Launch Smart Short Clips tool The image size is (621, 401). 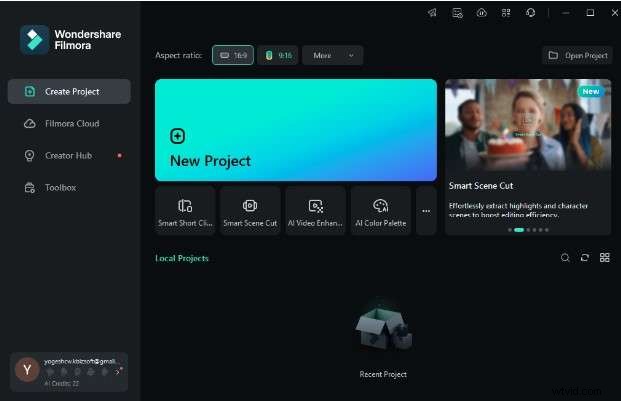[x=185, y=211]
